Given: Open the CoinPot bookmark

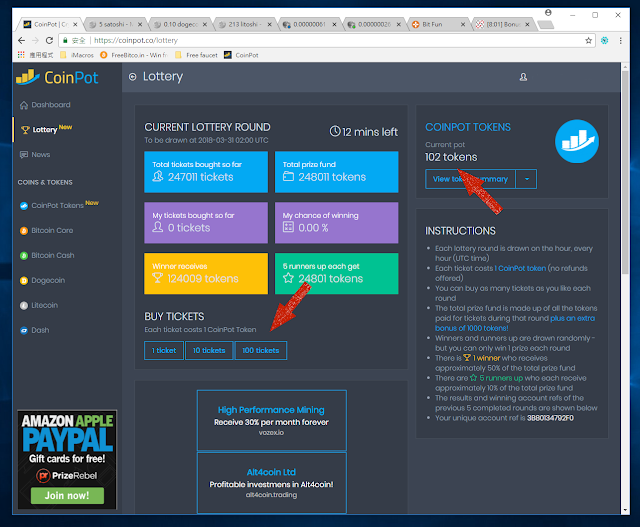Looking at the screenshot, I should [x=242, y=55].
